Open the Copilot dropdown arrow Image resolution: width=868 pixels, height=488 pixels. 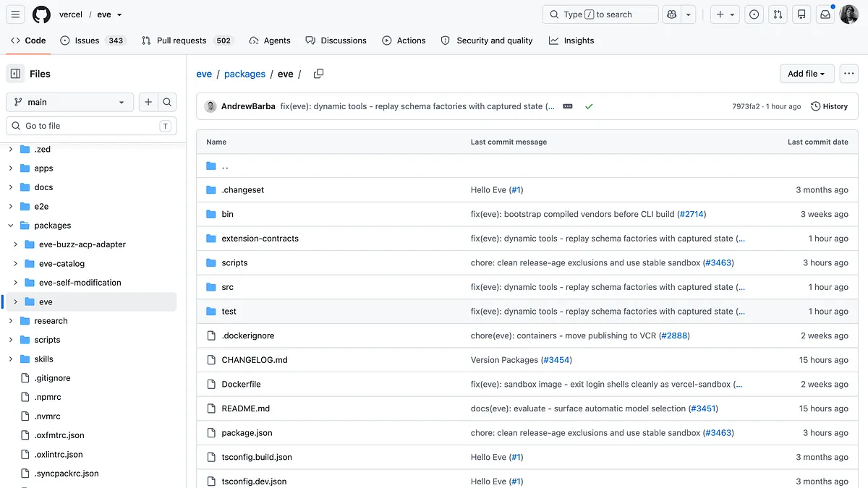click(x=689, y=14)
